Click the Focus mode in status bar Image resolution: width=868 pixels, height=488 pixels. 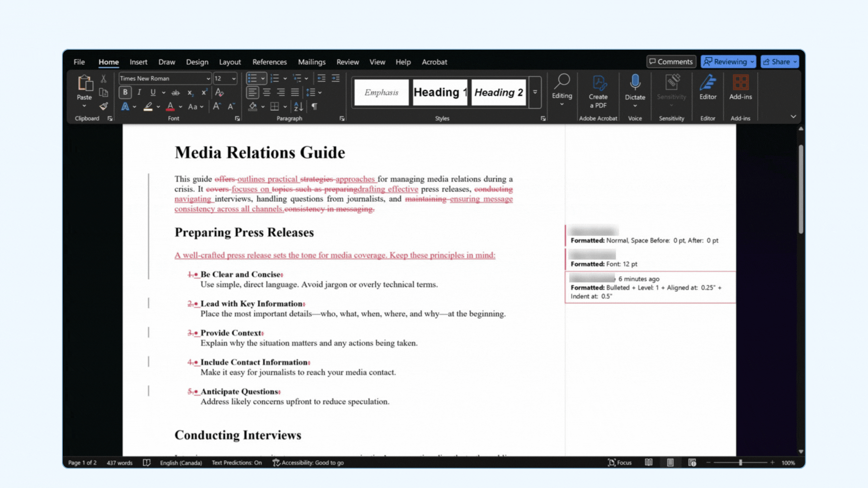pos(619,463)
